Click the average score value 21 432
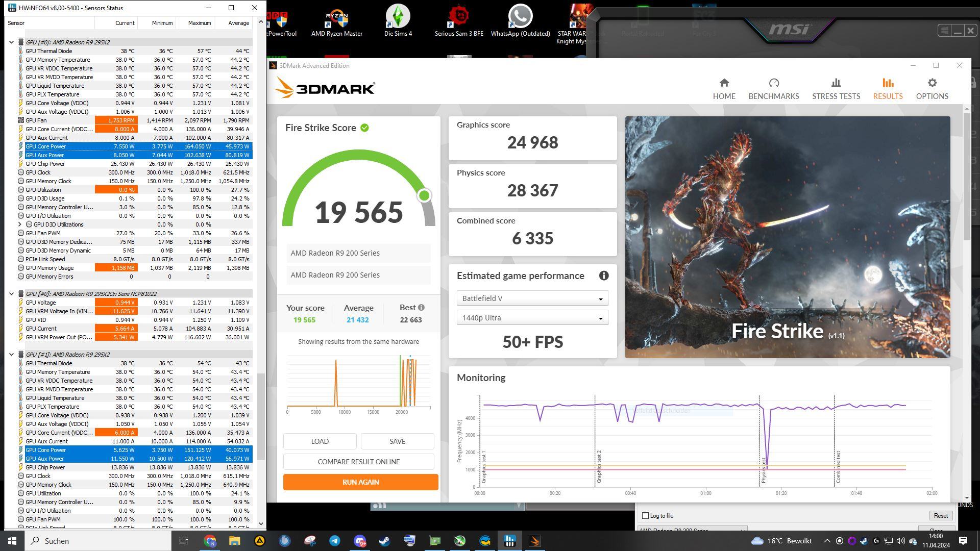980x551 pixels. pyautogui.click(x=357, y=320)
